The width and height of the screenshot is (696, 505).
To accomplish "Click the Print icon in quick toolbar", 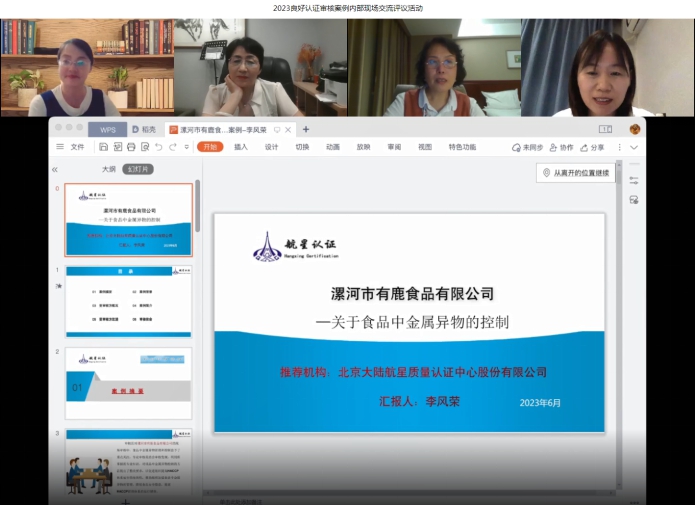I will pos(131,147).
